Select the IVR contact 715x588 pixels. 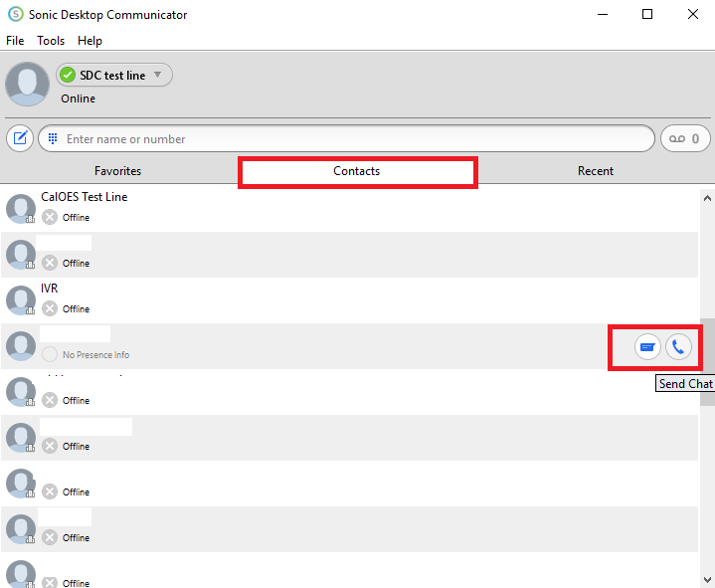pyautogui.click(x=349, y=300)
